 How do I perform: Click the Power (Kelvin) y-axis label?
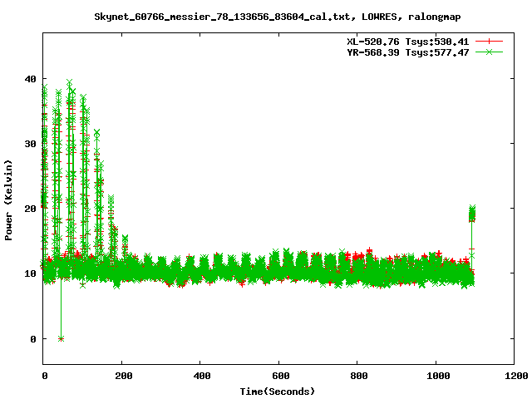(8, 200)
